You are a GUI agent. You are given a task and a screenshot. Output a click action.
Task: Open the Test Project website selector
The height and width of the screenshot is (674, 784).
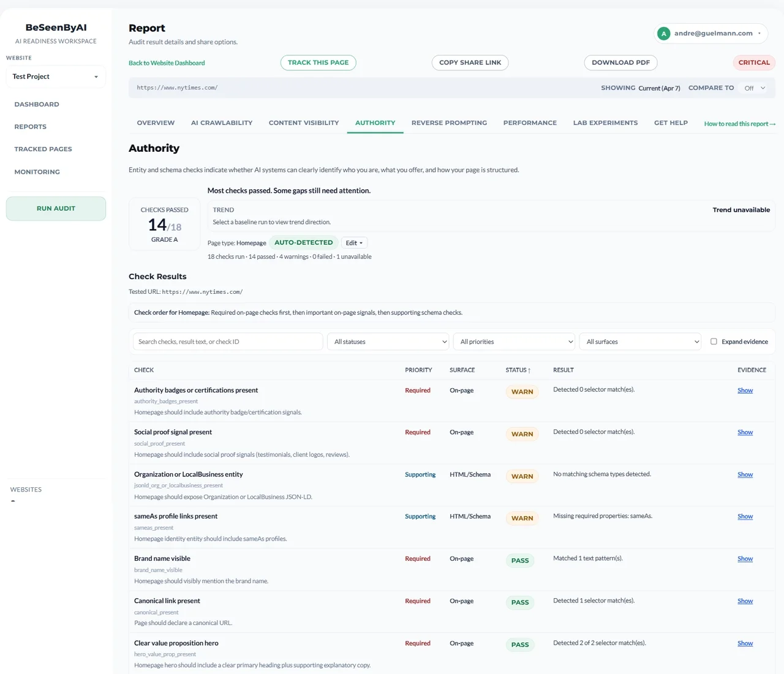56,77
